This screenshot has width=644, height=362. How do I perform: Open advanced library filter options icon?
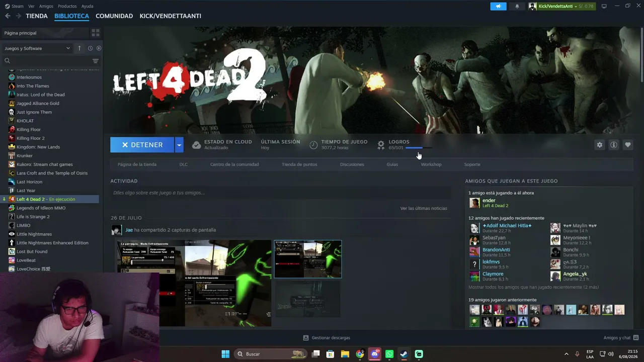coord(95,61)
